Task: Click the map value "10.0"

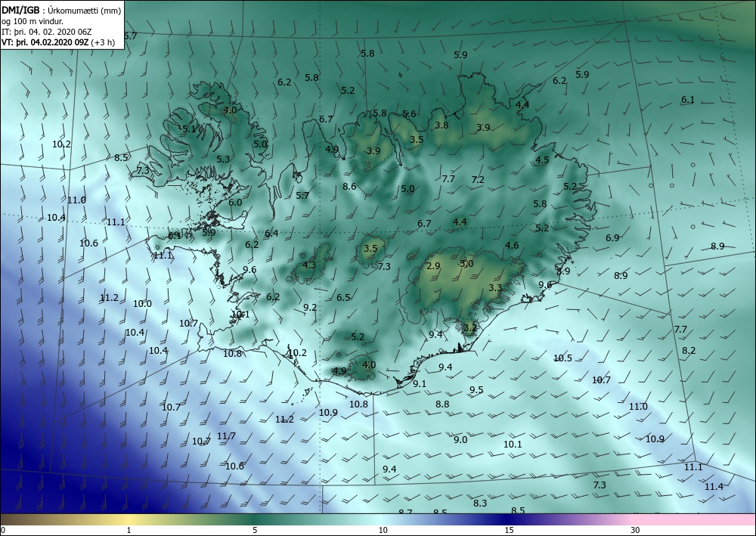Action: 142,304
